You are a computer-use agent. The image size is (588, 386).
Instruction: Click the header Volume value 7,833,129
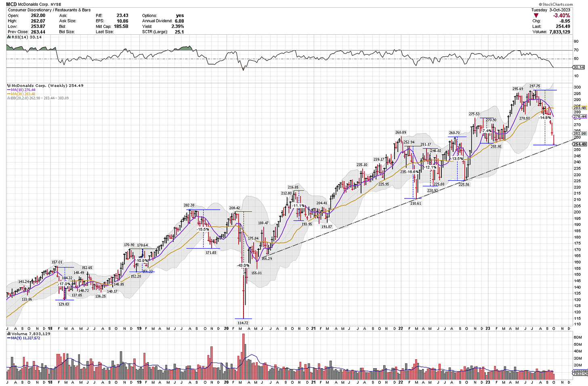click(559, 32)
